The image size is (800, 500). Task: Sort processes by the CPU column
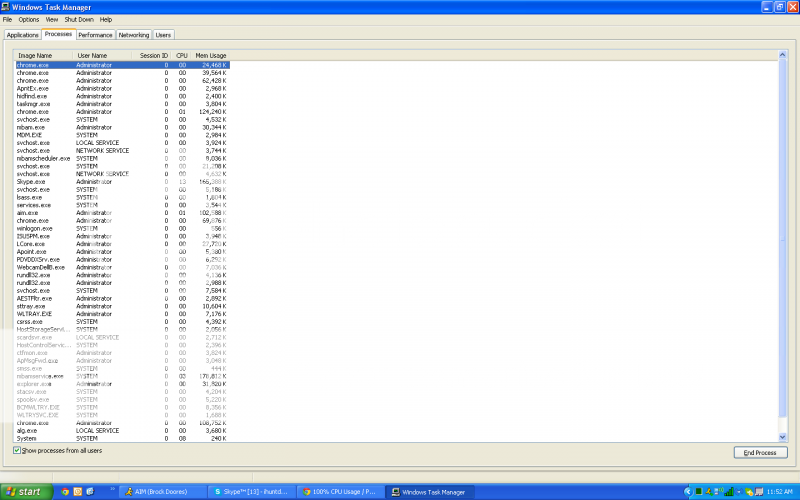pyautogui.click(x=181, y=55)
